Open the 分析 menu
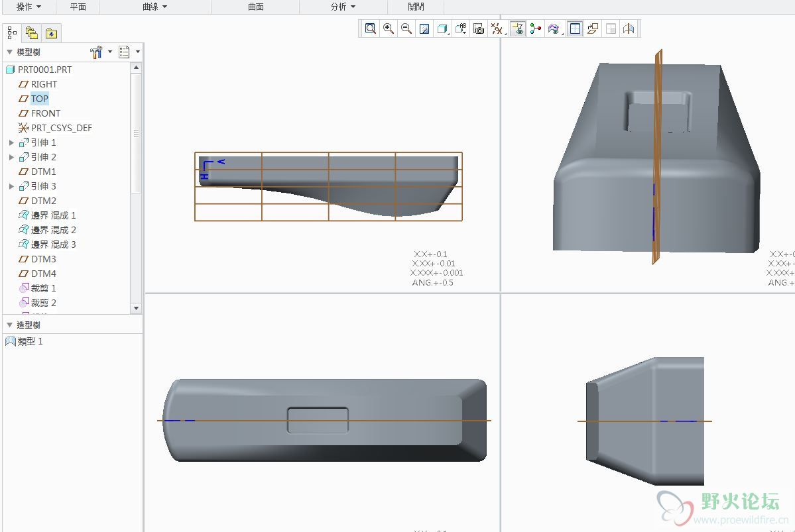This screenshot has height=532, width=795. tap(343, 7)
